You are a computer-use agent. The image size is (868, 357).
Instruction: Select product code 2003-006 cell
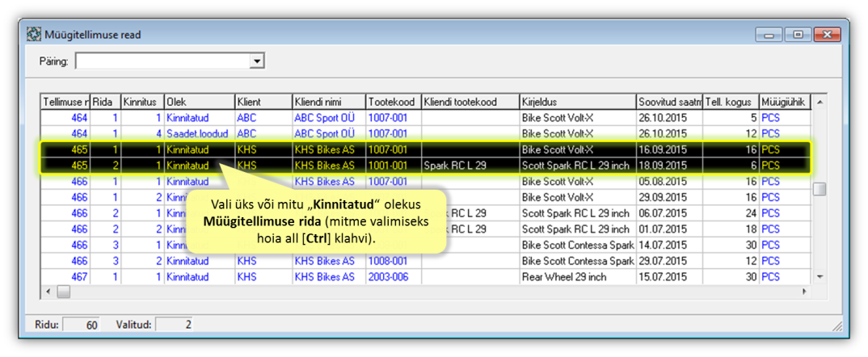pyautogui.click(x=394, y=277)
